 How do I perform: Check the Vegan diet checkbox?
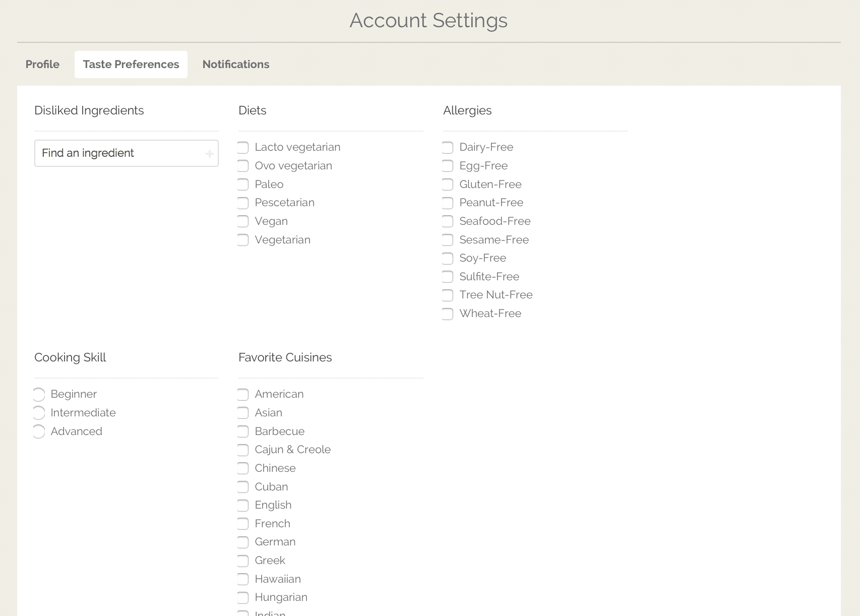click(243, 221)
